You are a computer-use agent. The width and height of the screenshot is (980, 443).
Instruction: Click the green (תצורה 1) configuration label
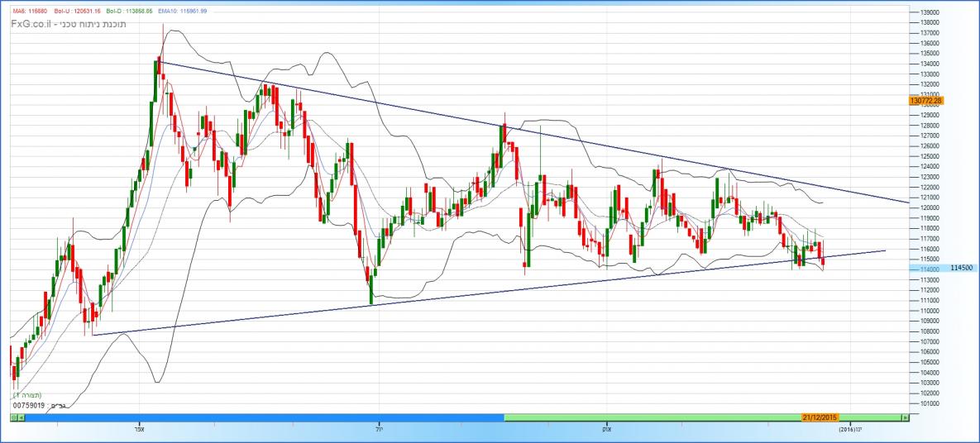coord(33,396)
